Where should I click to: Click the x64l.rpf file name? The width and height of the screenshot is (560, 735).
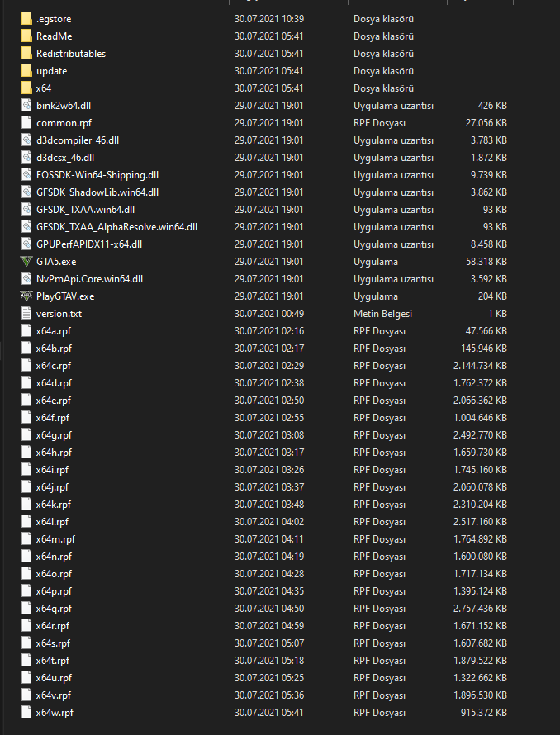[x=52, y=522]
